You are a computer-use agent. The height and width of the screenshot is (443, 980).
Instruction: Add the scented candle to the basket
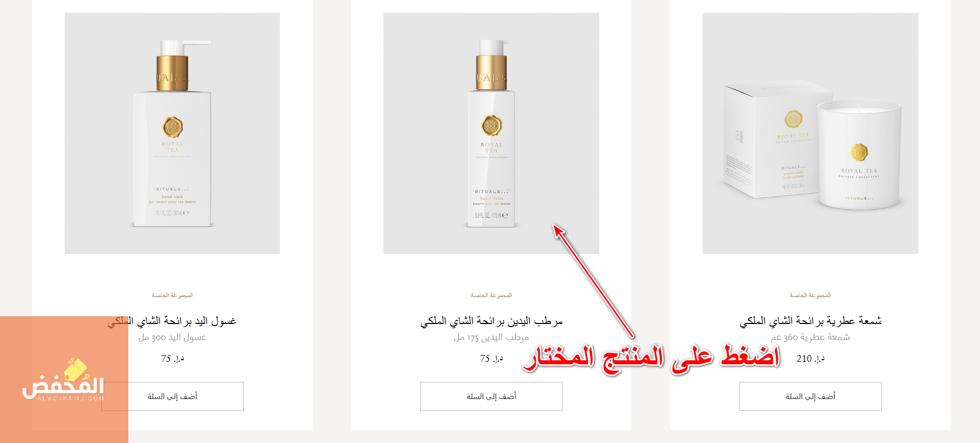click(810, 396)
